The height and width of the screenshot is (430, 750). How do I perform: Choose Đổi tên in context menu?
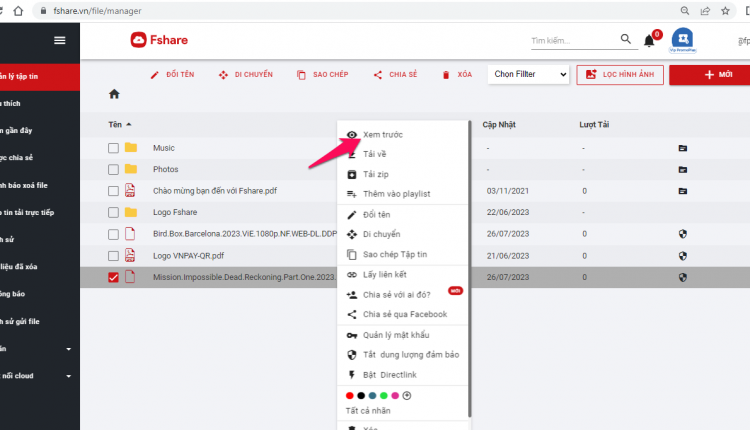(x=403, y=214)
